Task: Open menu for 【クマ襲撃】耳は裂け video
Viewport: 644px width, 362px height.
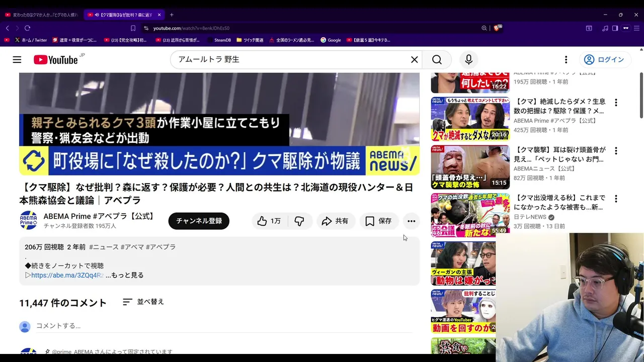Action: 616,151
